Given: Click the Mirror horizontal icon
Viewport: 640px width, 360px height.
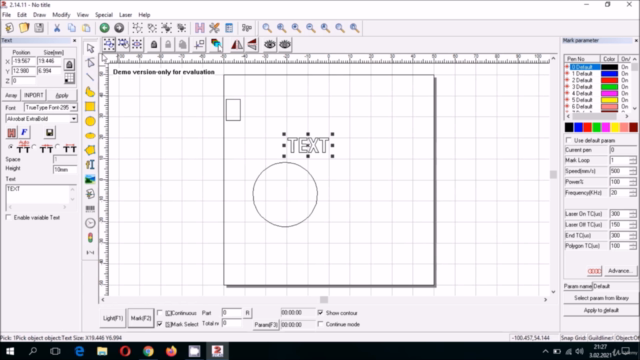Looking at the screenshot, I should click(237, 44).
